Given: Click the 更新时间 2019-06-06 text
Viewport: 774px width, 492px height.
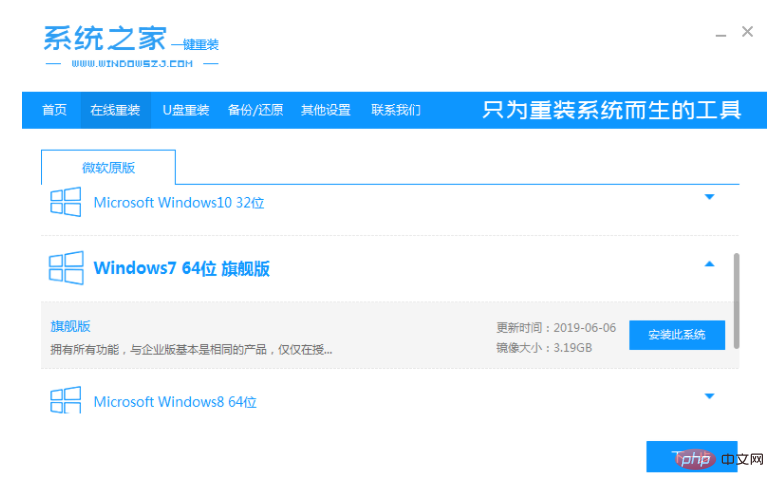Looking at the screenshot, I should pyautogui.click(x=556, y=328).
